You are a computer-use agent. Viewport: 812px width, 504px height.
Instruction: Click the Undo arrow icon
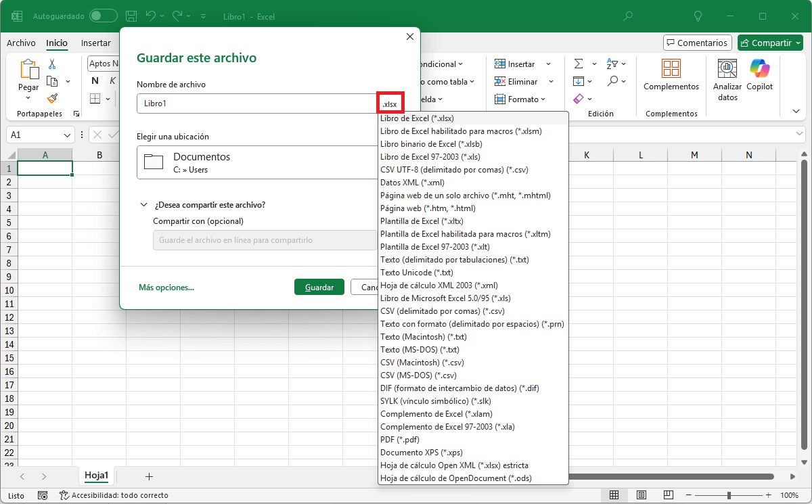[152, 16]
